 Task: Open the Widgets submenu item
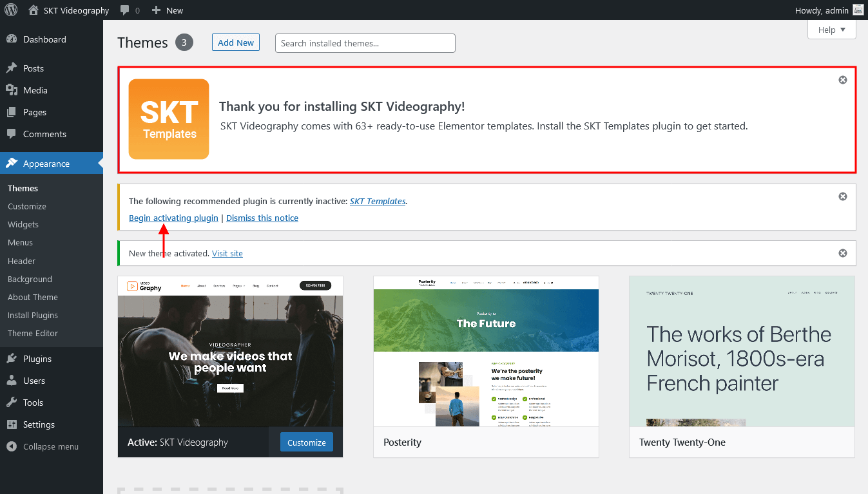(23, 224)
